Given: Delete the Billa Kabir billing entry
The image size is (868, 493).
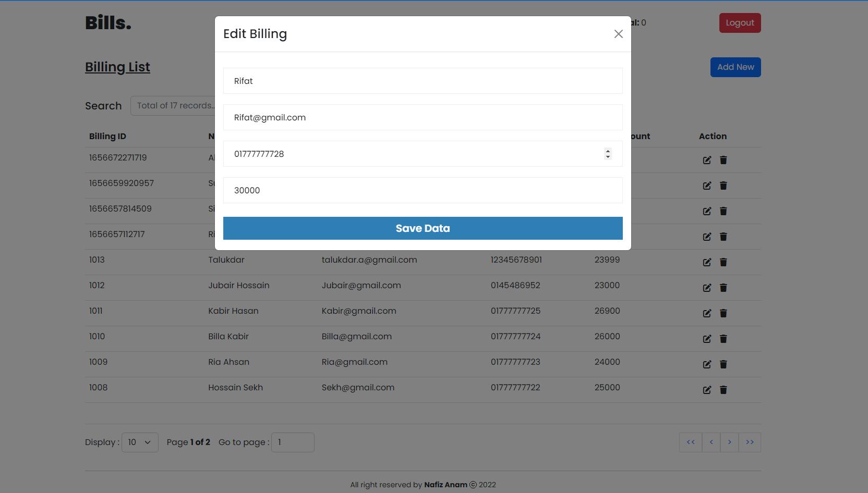Looking at the screenshot, I should click(724, 339).
